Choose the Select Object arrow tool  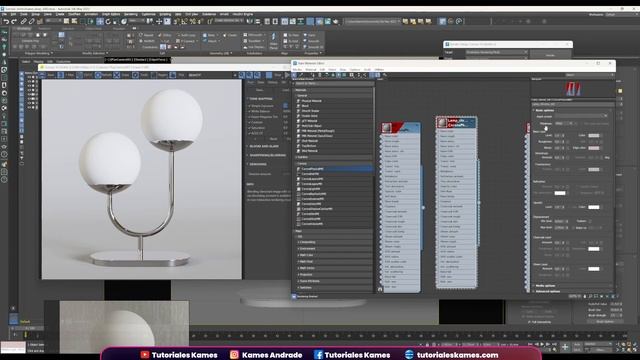[x=67, y=21]
